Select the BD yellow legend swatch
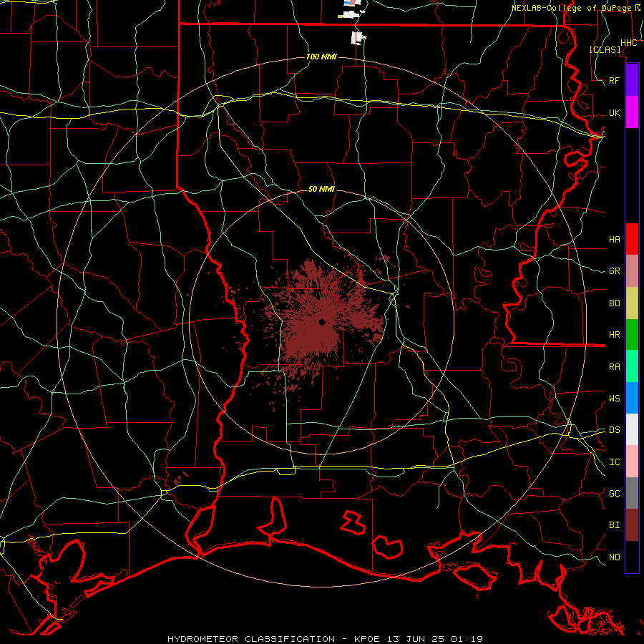 point(632,303)
